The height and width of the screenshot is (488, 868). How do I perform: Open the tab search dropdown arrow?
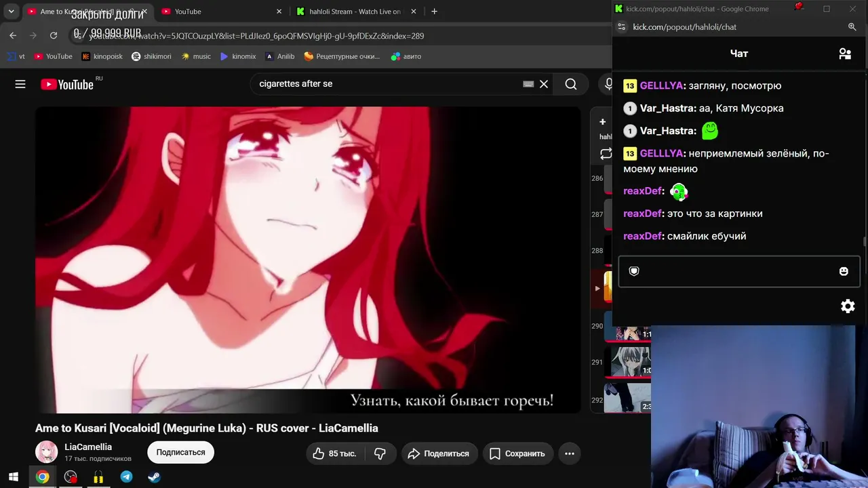[11, 12]
